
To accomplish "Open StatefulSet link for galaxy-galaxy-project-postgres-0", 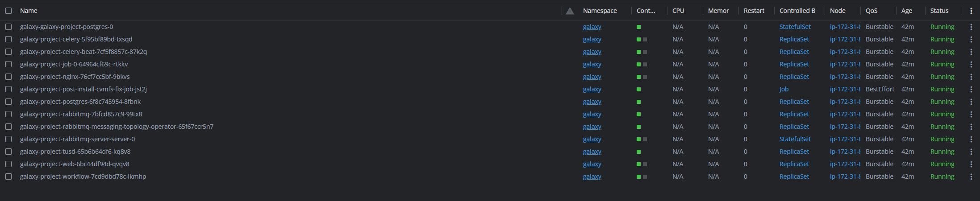I will [795, 27].
